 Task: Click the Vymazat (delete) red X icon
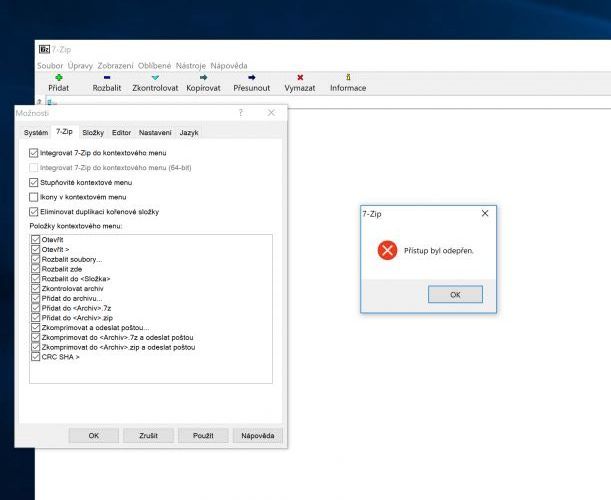click(x=300, y=78)
